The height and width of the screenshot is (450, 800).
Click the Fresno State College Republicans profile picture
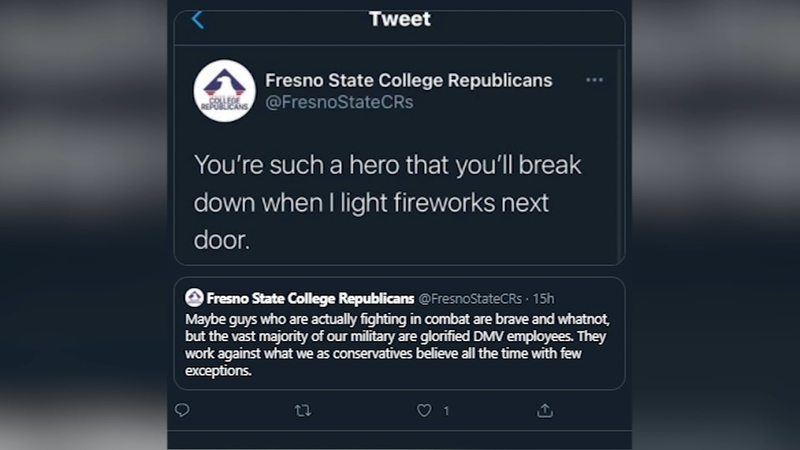tap(224, 91)
